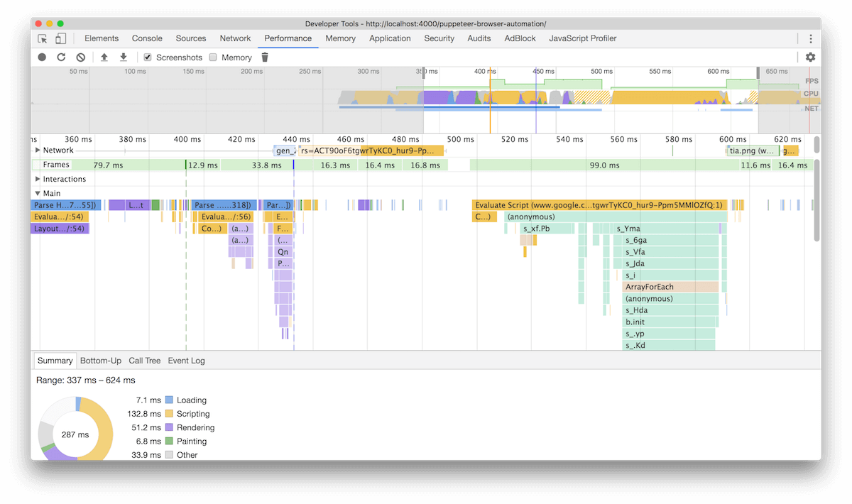This screenshot has width=852, height=504.
Task: Clear the recording with the block icon
Action: tap(80, 57)
